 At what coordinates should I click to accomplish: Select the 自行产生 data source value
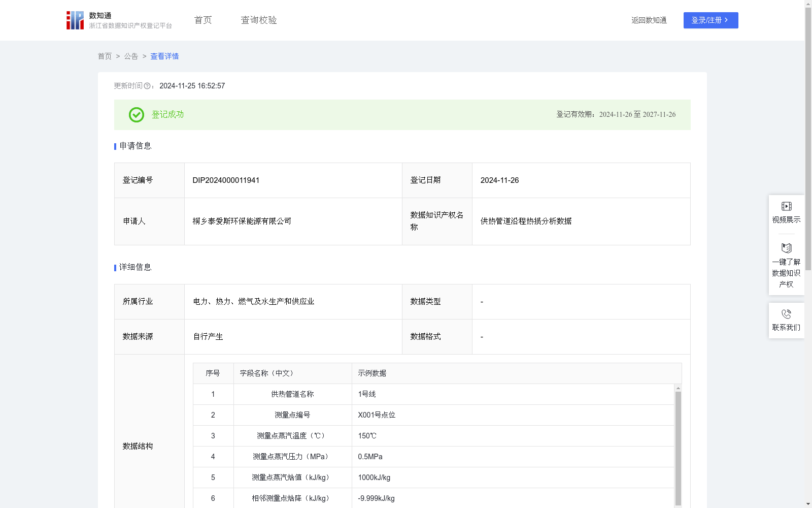pyautogui.click(x=208, y=337)
